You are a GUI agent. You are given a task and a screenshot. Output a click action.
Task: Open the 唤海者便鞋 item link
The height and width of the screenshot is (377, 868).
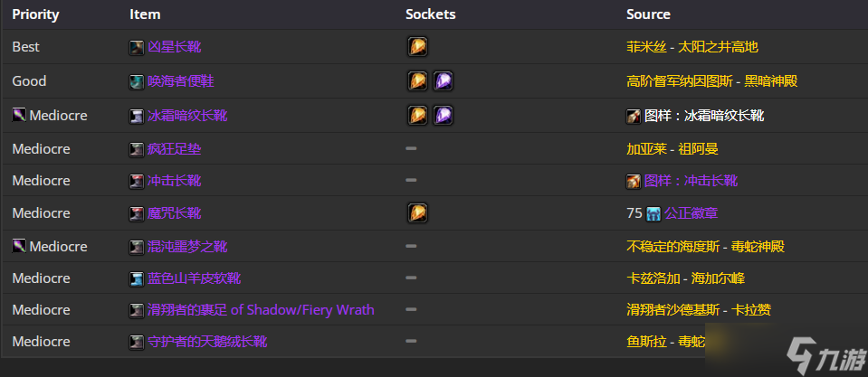tap(181, 81)
